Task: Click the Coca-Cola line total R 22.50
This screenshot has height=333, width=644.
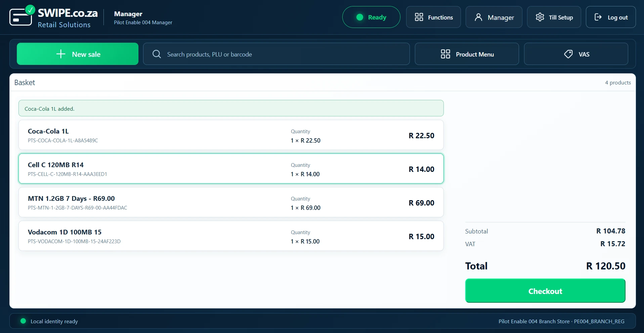Action: click(422, 136)
